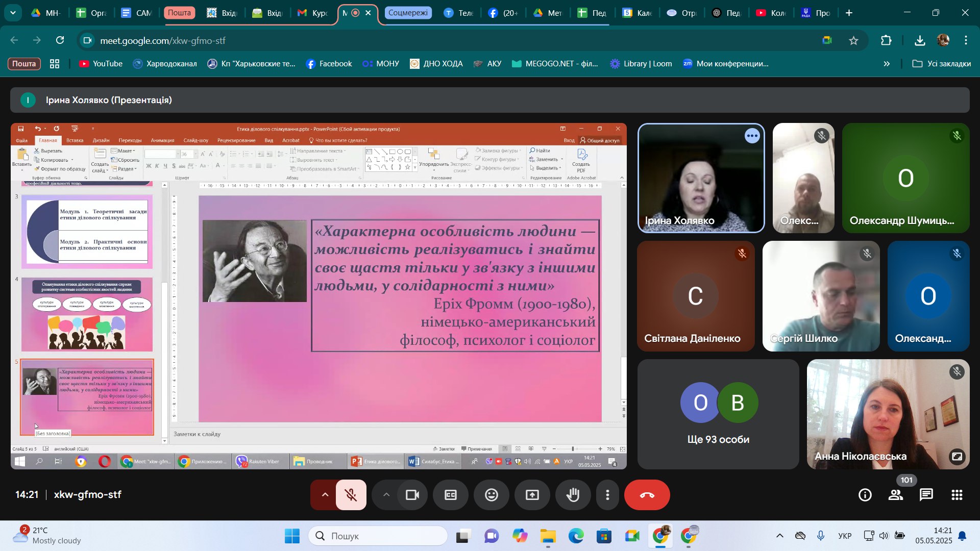Viewport: 980px width, 551px height.
Task: Show the participants list
Action: pos(896,495)
